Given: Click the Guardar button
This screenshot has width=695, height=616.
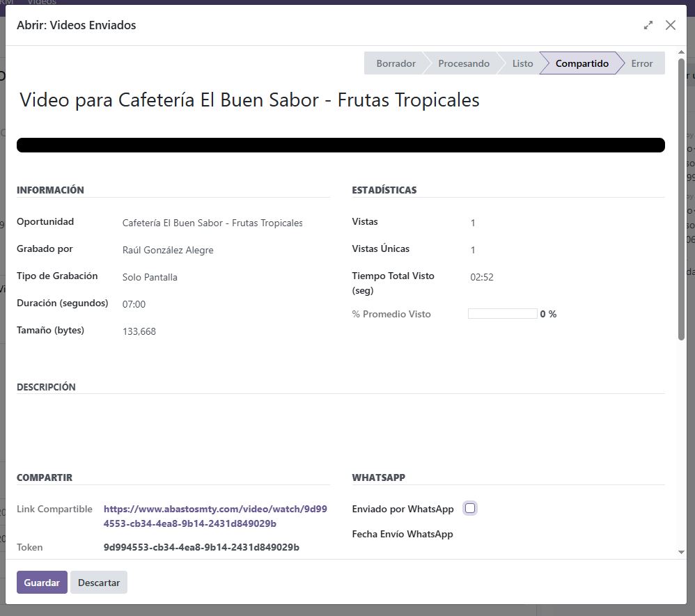Looking at the screenshot, I should tap(42, 583).
